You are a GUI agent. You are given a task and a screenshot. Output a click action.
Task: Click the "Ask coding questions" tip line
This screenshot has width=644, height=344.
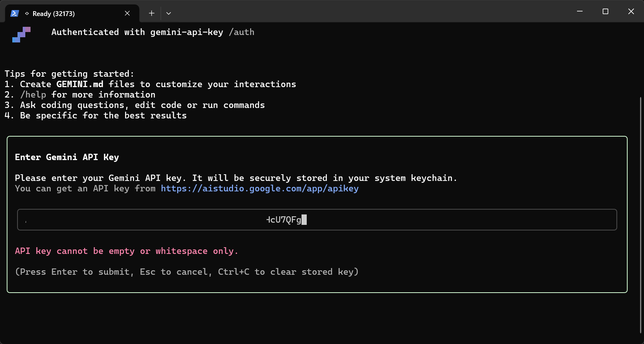(135, 105)
